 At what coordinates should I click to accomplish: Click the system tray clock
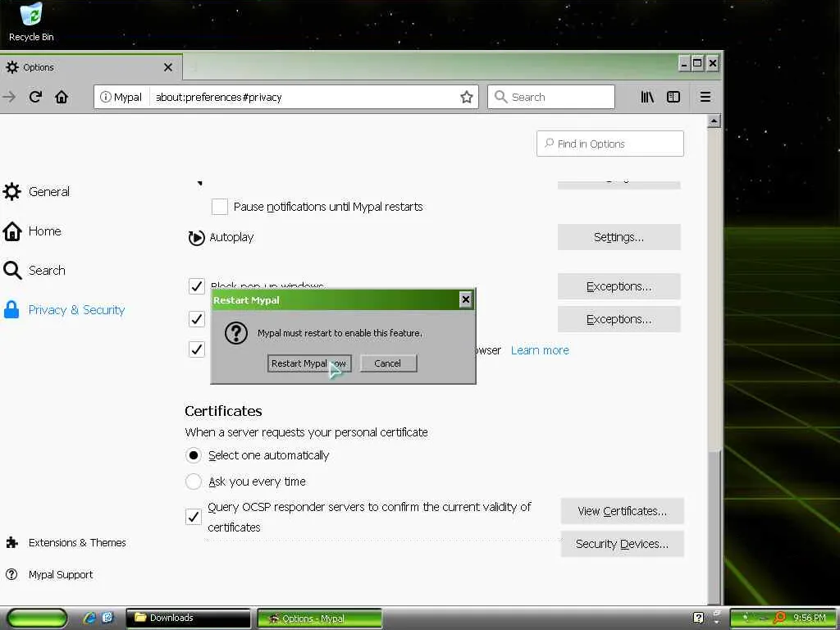pos(809,618)
